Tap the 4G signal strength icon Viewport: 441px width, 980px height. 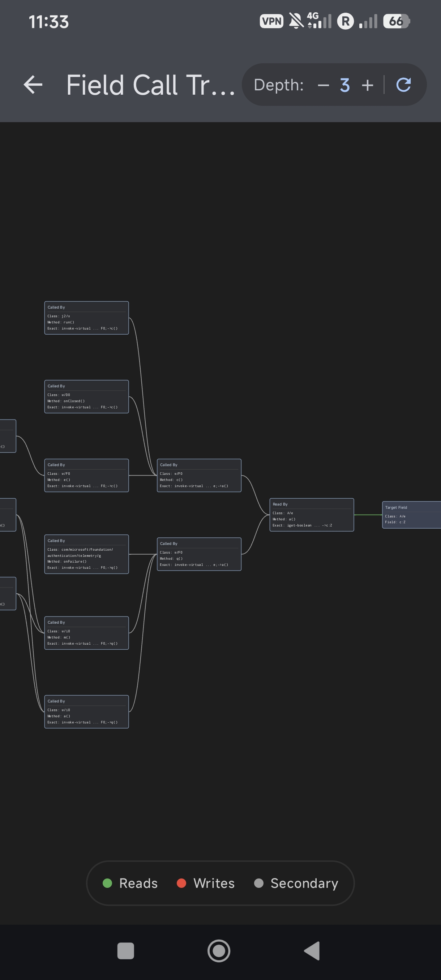pos(319,21)
